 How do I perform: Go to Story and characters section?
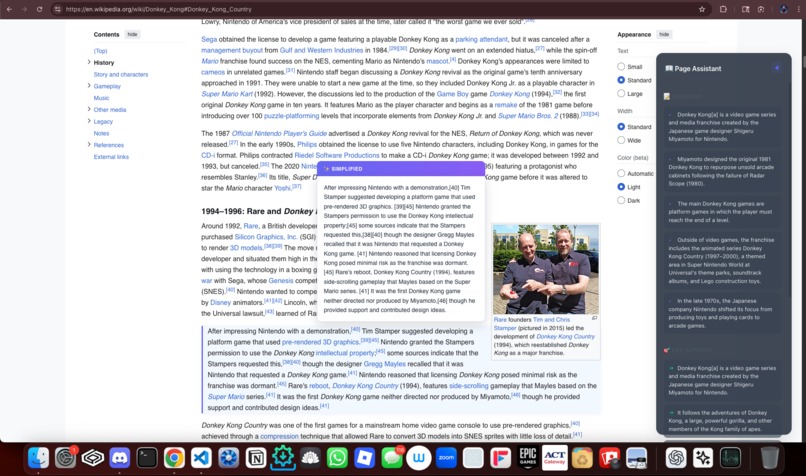coord(121,75)
